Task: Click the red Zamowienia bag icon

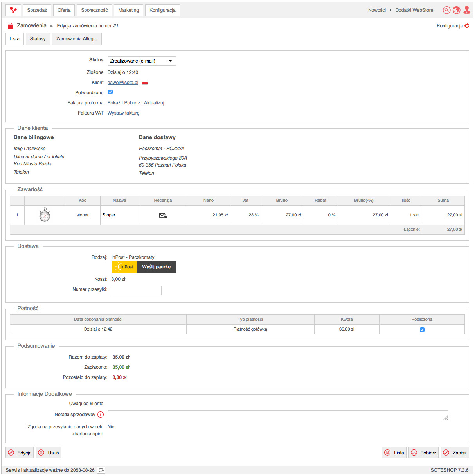Action: [x=11, y=26]
